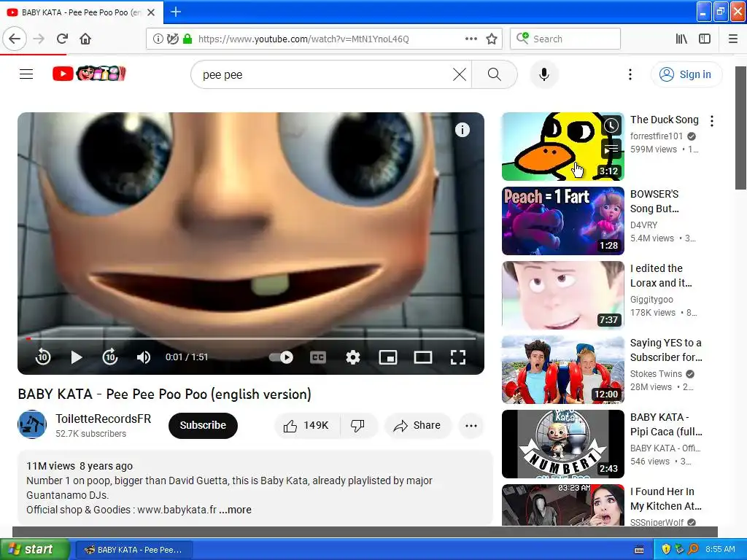The width and height of the screenshot is (747, 560).
Task: Open the ToiletteRecordsFR channel name link
Action: [x=103, y=419]
